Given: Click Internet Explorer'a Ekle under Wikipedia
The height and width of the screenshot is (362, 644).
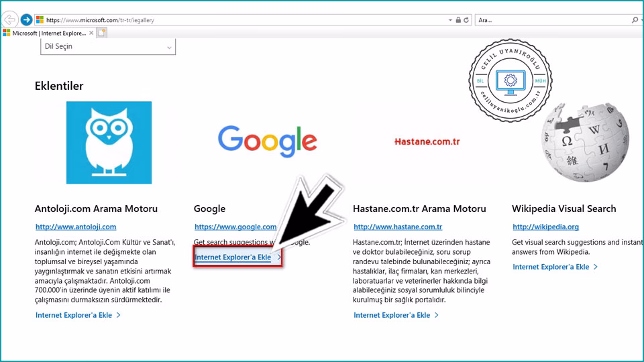Looking at the screenshot, I should pos(555,267).
